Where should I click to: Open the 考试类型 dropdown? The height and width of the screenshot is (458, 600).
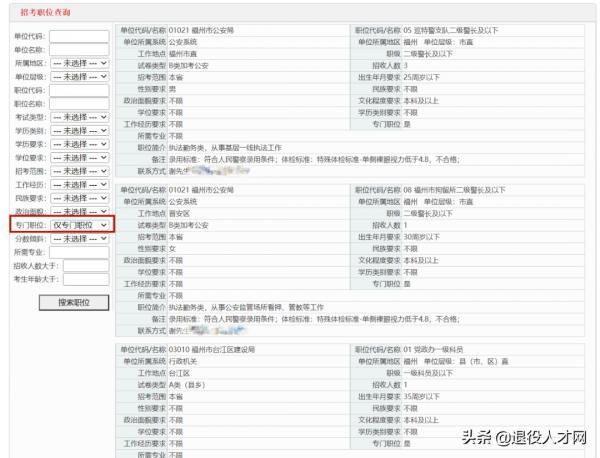pyautogui.click(x=80, y=117)
